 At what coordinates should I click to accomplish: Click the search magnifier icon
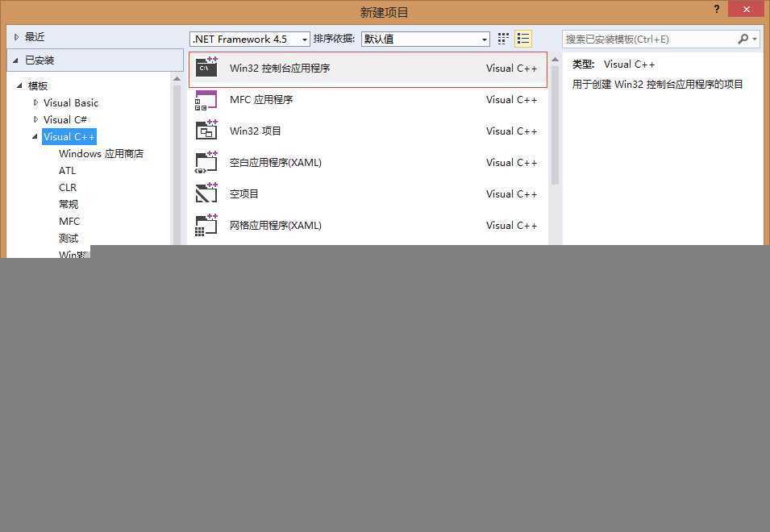(743, 39)
